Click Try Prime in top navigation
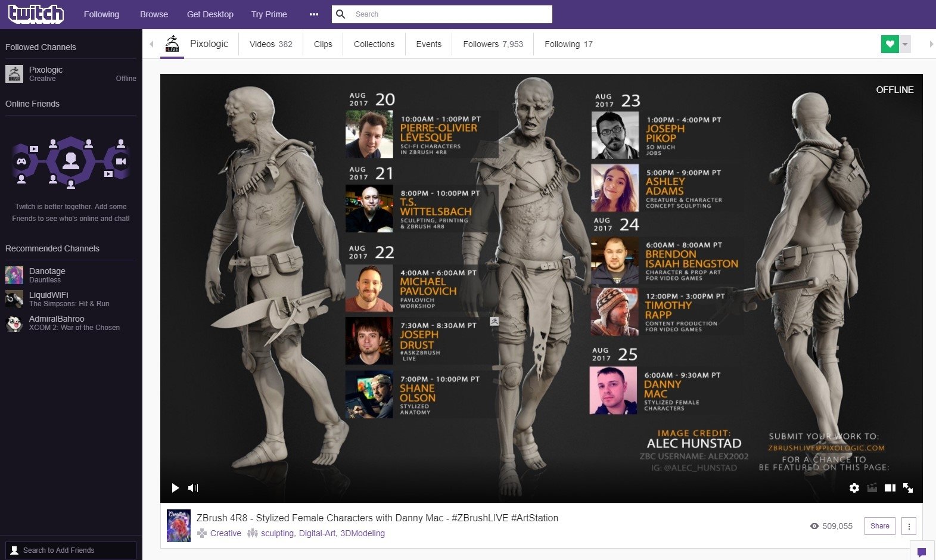Viewport: 936px width, 560px height. tap(269, 14)
